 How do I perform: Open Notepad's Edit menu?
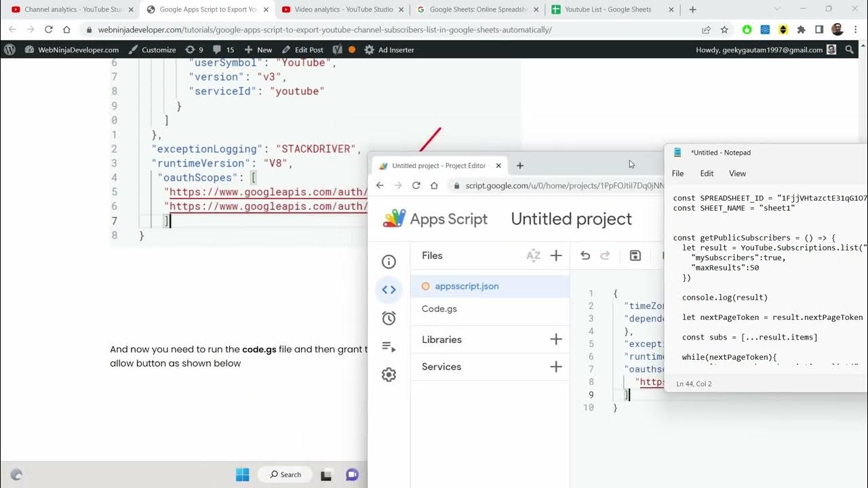click(x=707, y=174)
